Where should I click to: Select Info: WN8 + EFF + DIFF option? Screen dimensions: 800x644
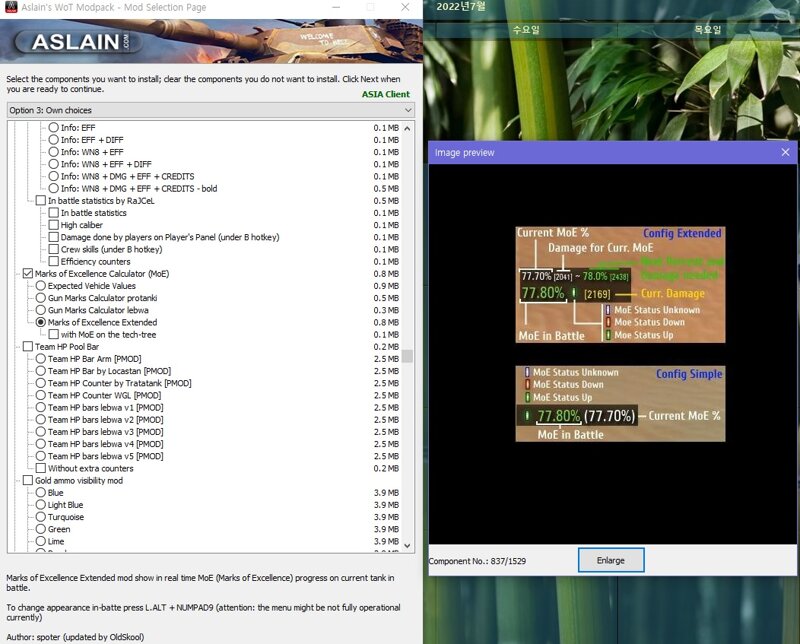click(54, 164)
